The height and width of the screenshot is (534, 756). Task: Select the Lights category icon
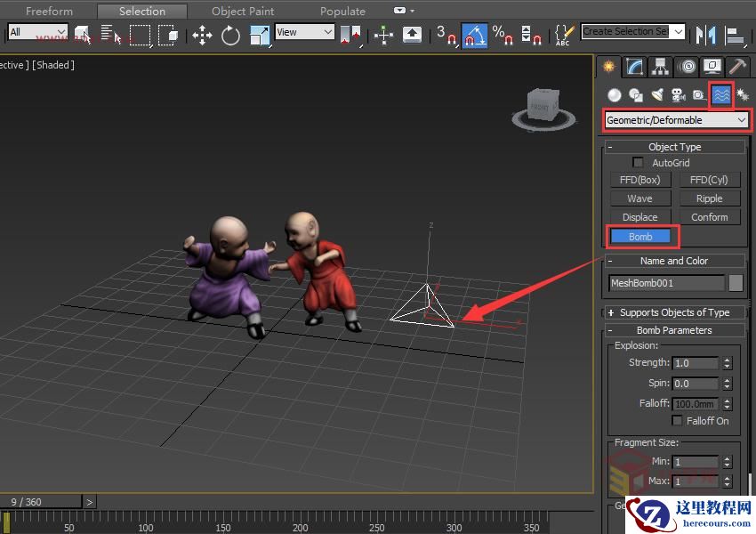(656, 95)
